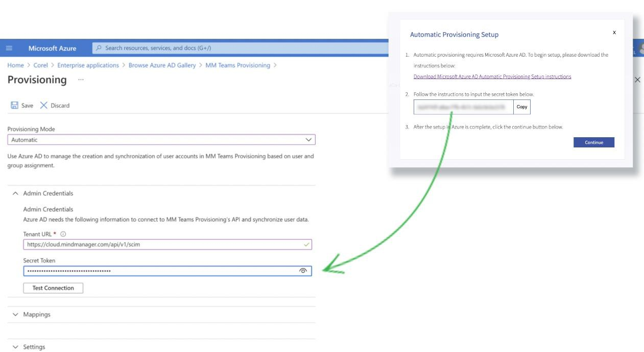This screenshot has height=352, width=644.
Task: Open the Azure hamburger portal menu
Action: pos(10,48)
